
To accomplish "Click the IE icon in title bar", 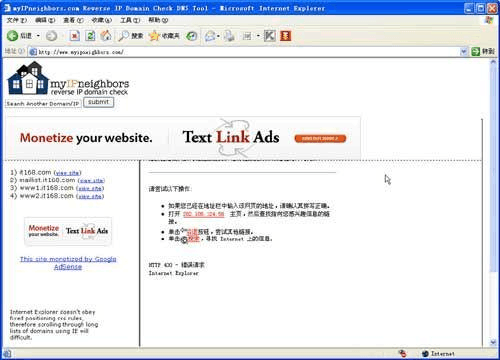I will 7,8.
